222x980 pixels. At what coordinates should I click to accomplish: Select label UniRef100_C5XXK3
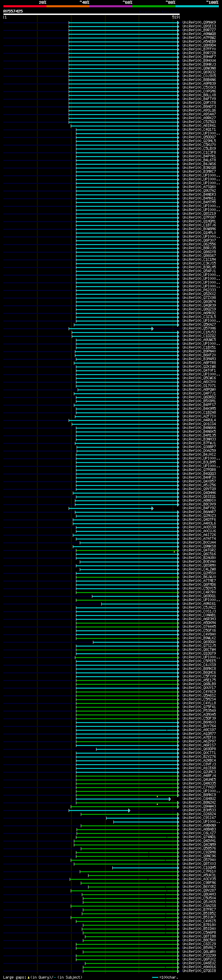tap(199, 88)
